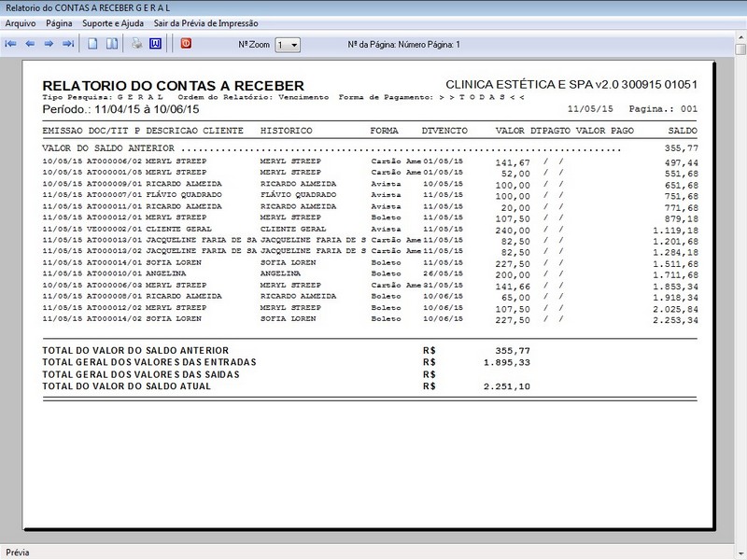Click the AT000009/01 RICARDO ALMEIDA row
The width and height of the screenshot is (747, 560).
coord(370,184)
